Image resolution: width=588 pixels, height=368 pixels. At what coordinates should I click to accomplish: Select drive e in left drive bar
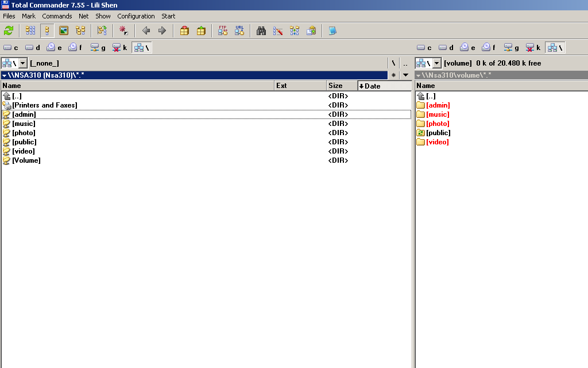coord(54,48)
